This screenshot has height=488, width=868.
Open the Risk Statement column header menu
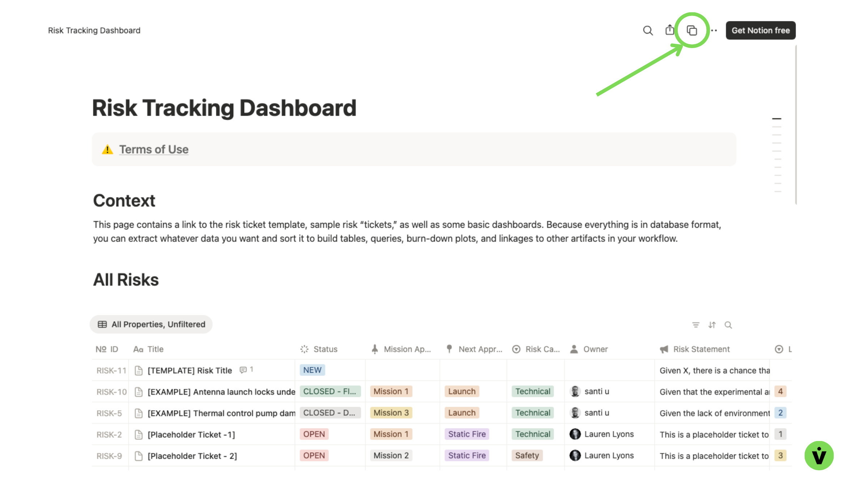coord(701,349)
